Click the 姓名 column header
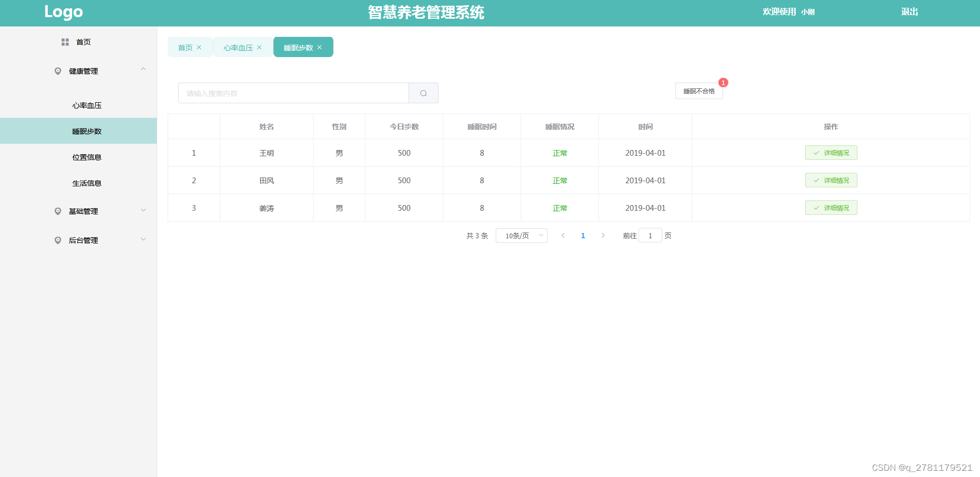The width and height of the screenshot is (980, 477). click(x=267, y=127)
